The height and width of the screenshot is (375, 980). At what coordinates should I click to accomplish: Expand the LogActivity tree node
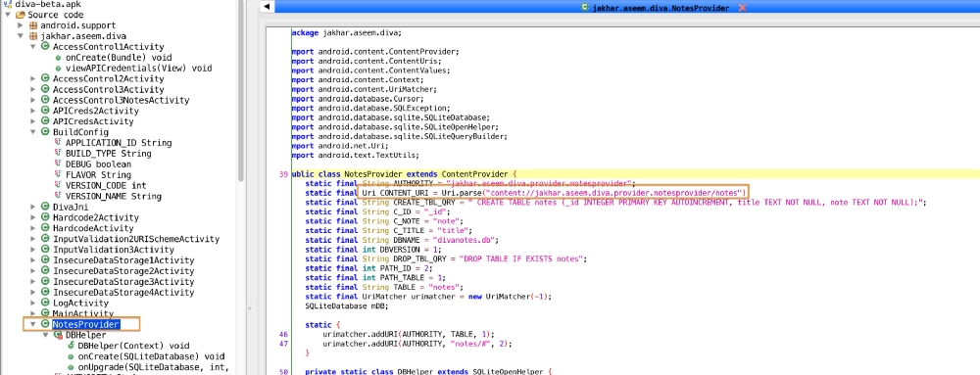click(x=33, y=303)
